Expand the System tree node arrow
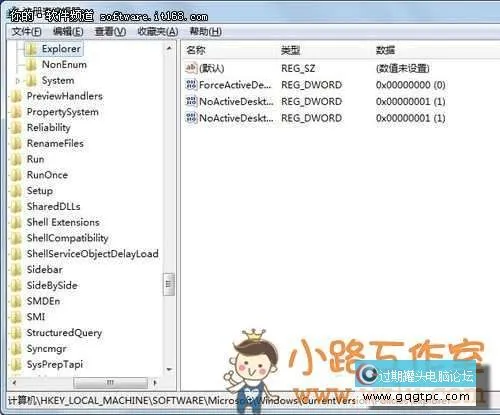Image resolution: width=500 pixels, height=415 pixels. point(18,81)
